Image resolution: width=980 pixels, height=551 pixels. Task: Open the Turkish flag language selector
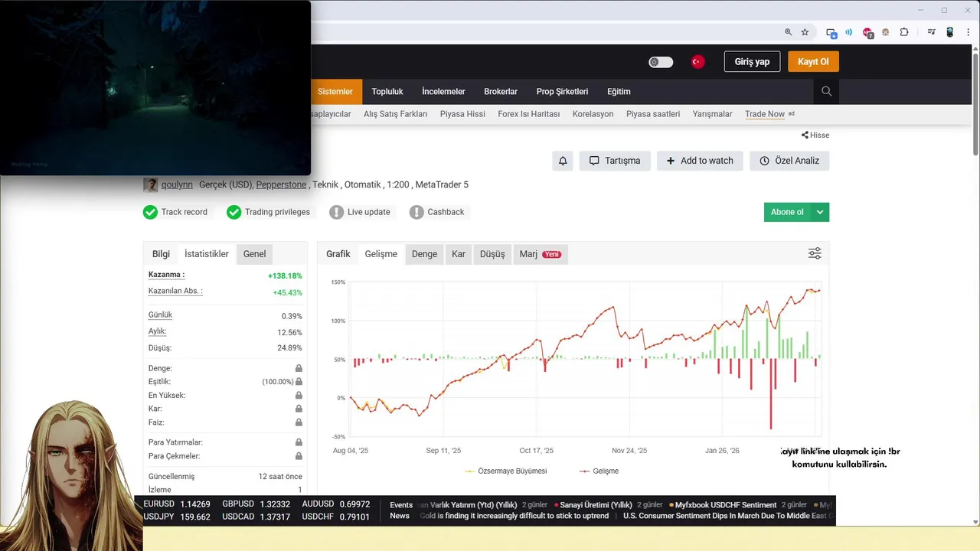coord(697,62)
